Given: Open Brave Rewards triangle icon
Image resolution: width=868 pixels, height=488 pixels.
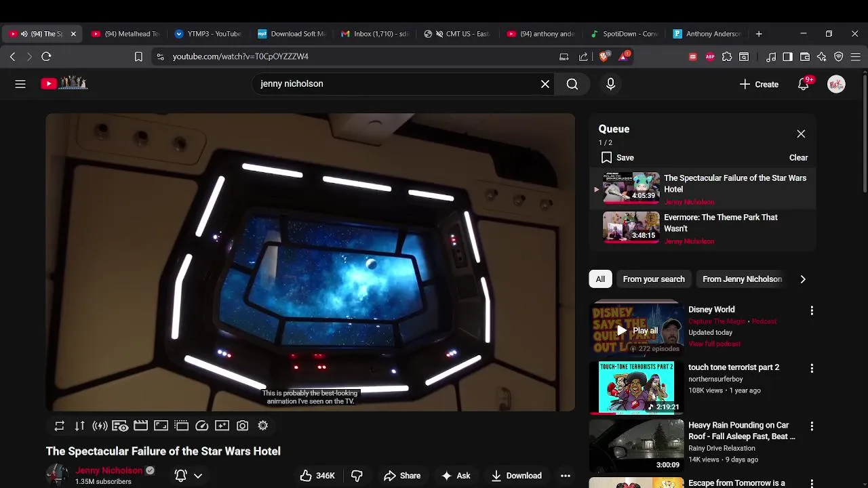Looking at the screenshot, I should [623, 57].
